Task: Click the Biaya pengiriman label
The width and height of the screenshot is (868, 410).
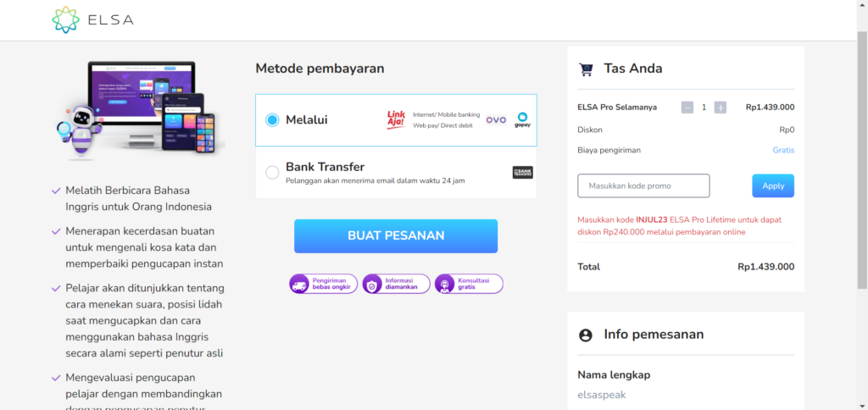Action: click(609, 150)
